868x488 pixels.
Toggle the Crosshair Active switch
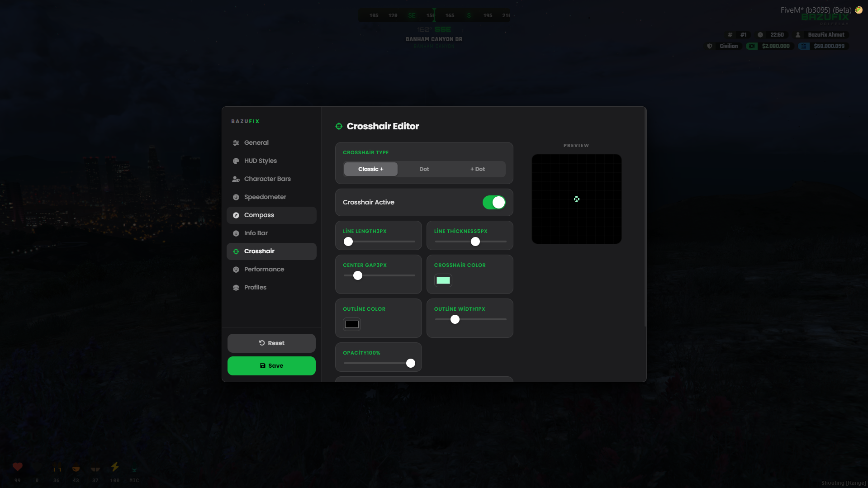pyautogui.click(x=494, y=203)
